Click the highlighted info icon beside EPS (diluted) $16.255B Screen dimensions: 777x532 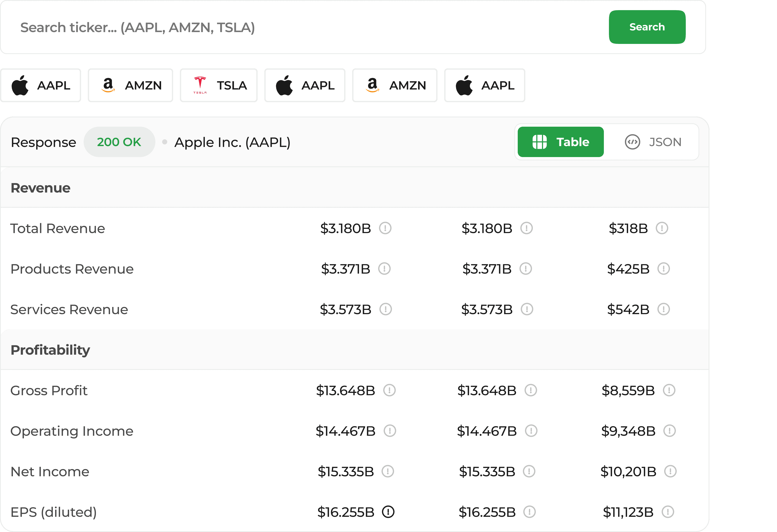point(388,512)
